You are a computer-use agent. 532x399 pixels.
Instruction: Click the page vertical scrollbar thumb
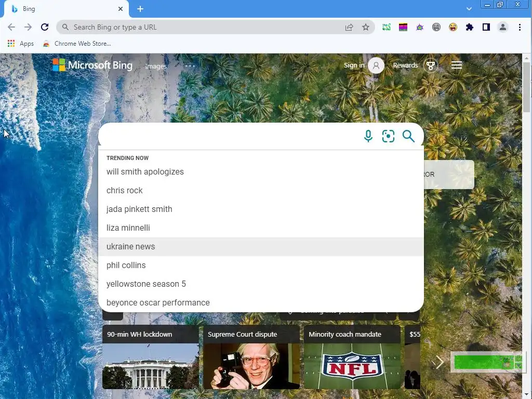click(x=527, y=87)
